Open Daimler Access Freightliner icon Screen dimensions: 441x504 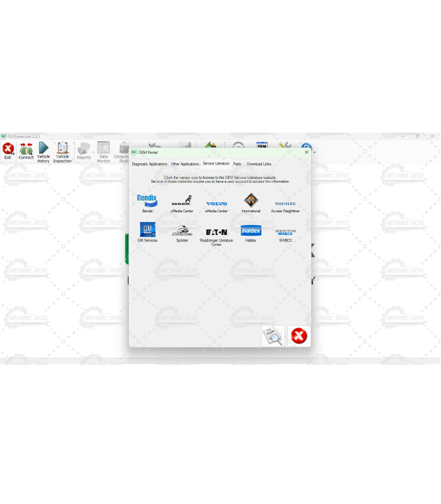pyautogui.click(x=285, y=203)
